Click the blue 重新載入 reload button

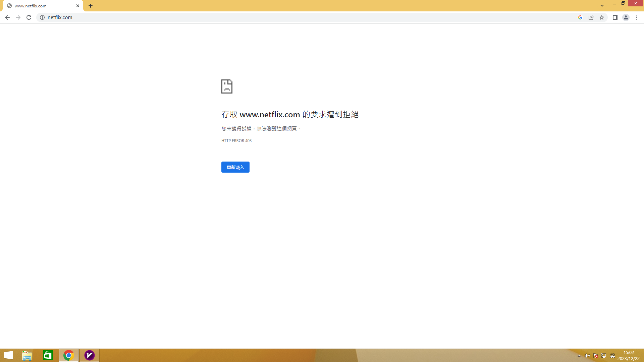pyautogui.click(x=235, y=167)
